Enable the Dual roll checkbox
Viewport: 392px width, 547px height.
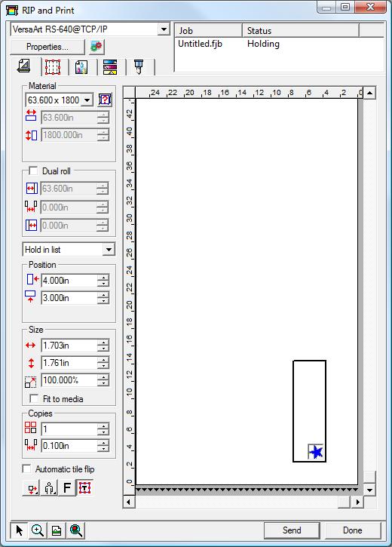tap(33, 171)
